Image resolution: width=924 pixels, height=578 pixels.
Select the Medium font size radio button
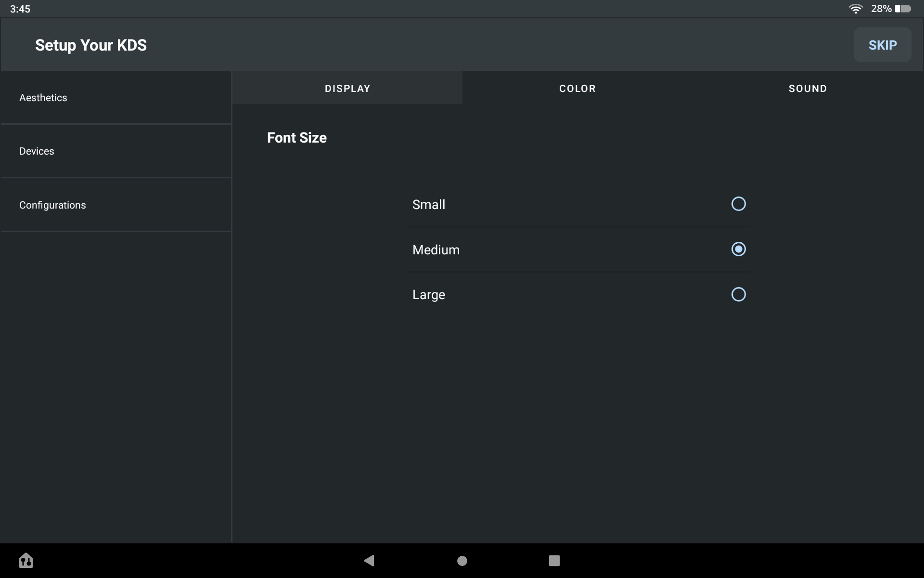click(x=738, y=250)
